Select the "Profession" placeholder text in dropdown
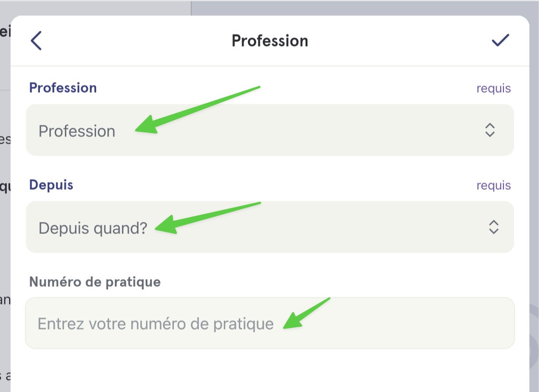Image resolution: width=539 pixels, height=392 pixels. [77, 131]
